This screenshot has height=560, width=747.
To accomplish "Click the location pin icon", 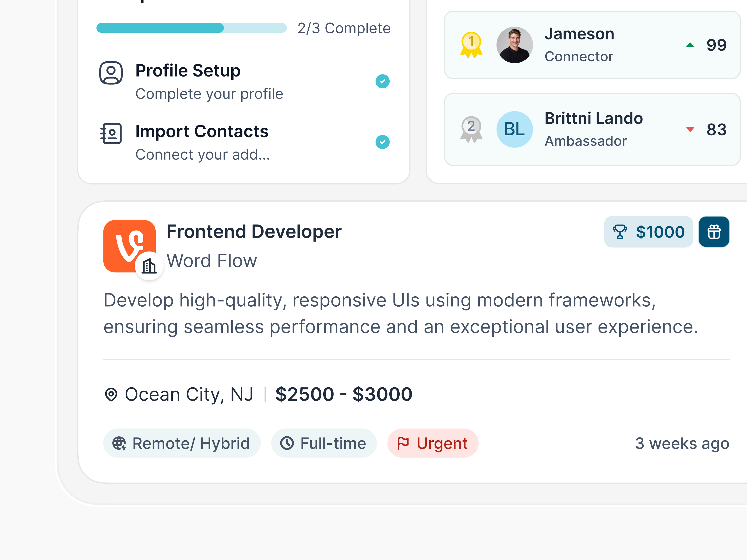I will point(111,394).
